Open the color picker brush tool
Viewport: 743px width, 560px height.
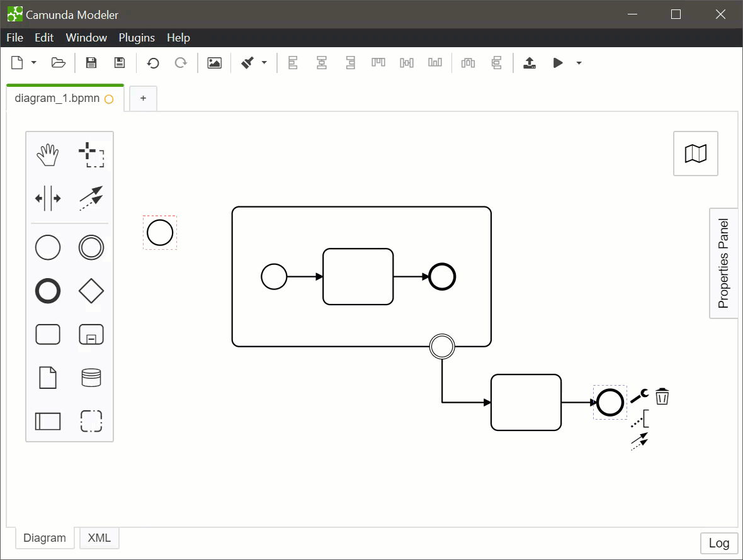(248, 62)
